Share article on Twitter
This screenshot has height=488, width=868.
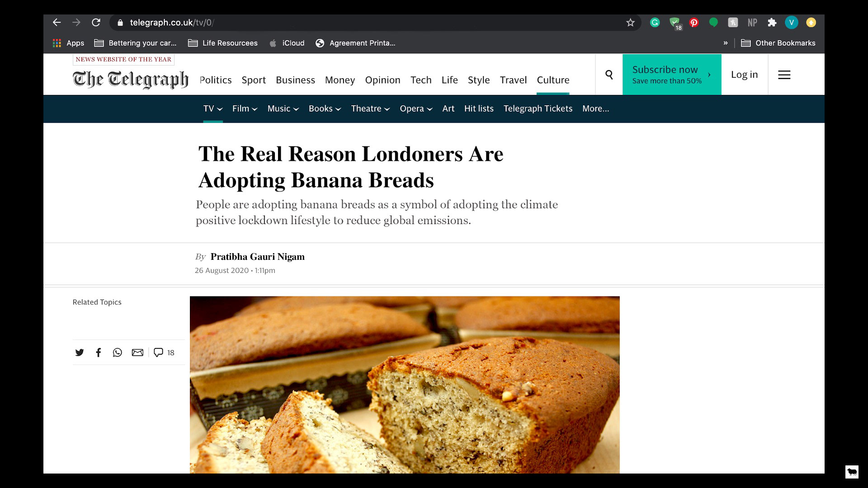(x=80, y=352)
